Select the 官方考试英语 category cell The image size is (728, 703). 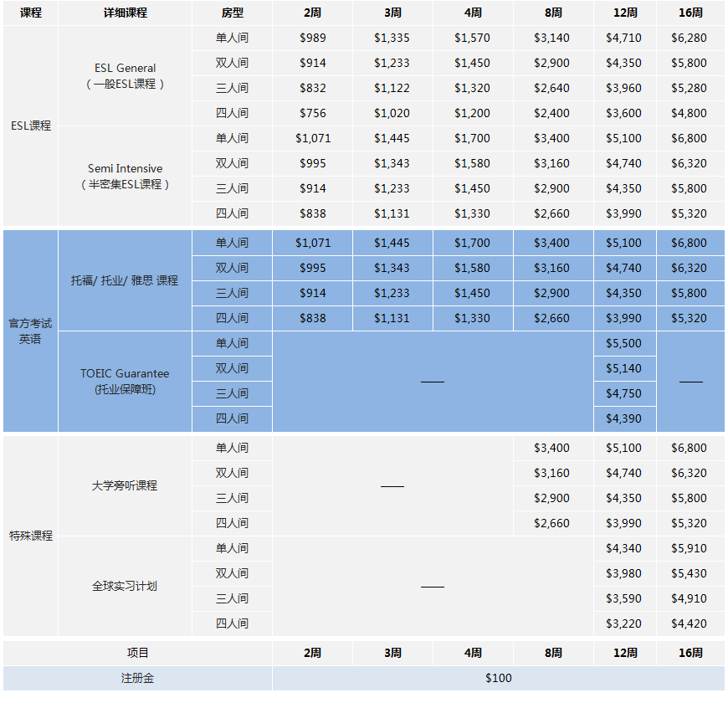tap(31, 331)
